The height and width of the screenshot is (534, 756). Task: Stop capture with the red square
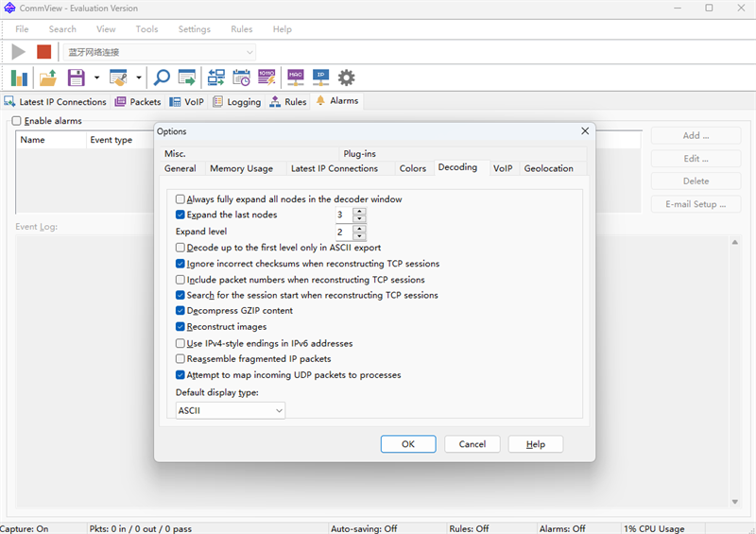pyautogui.click(x=43, y=52)
